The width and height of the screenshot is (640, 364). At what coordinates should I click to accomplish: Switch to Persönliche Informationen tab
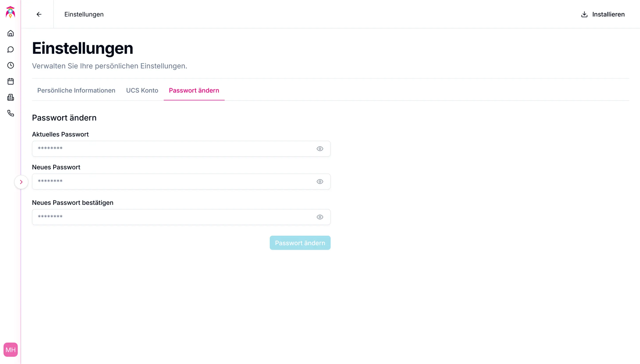coord(76,91)
